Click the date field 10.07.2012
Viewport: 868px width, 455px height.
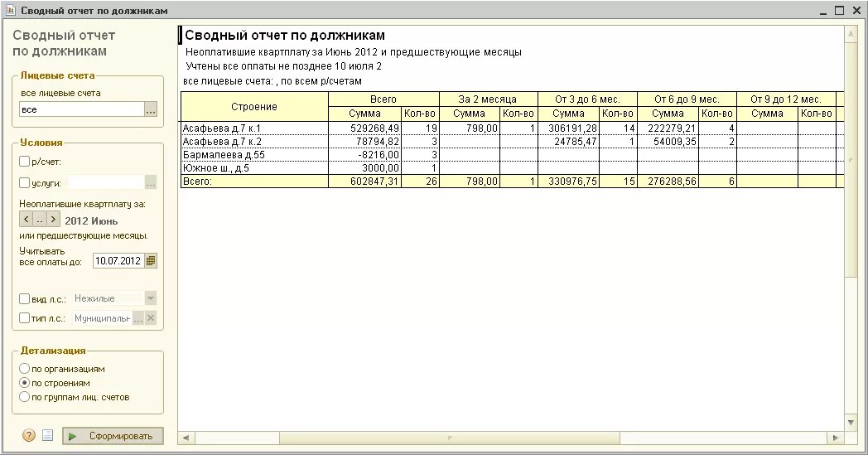coord(118,260)
